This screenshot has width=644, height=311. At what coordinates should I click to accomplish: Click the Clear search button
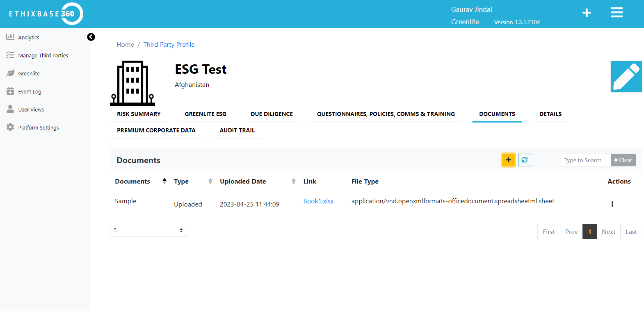point(623,160)
